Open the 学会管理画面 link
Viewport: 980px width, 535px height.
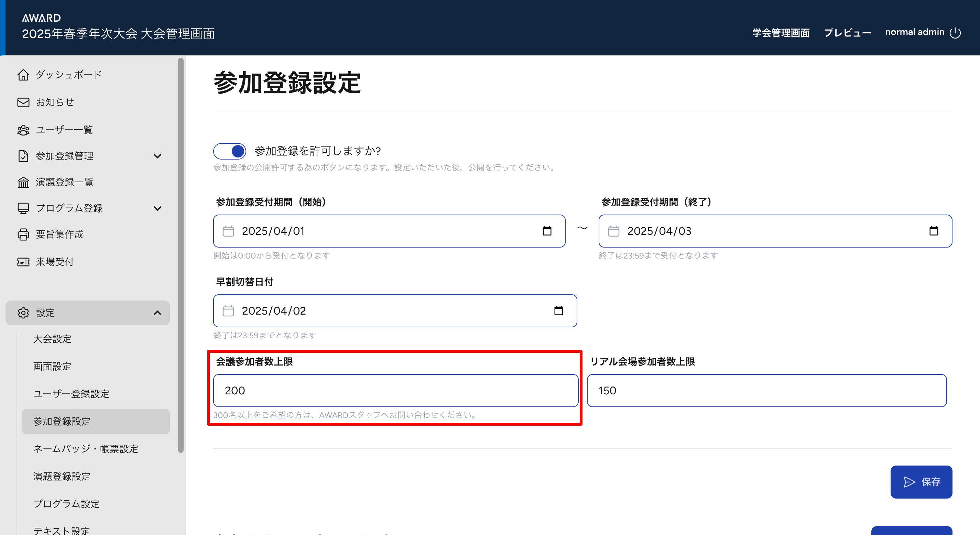tap(781, 33)
